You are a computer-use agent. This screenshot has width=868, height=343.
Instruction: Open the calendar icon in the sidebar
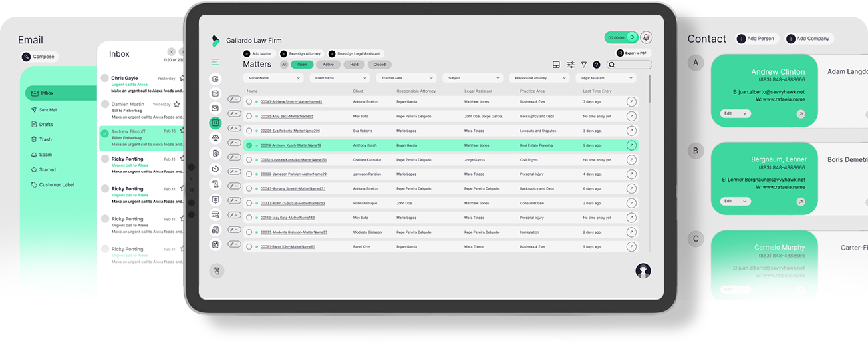click(215, 93)
